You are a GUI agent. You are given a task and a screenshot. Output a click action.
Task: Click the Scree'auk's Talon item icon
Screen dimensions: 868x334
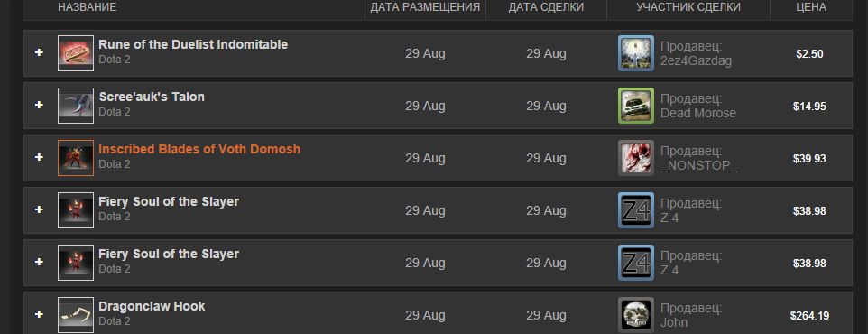click(x=76, y=106)
